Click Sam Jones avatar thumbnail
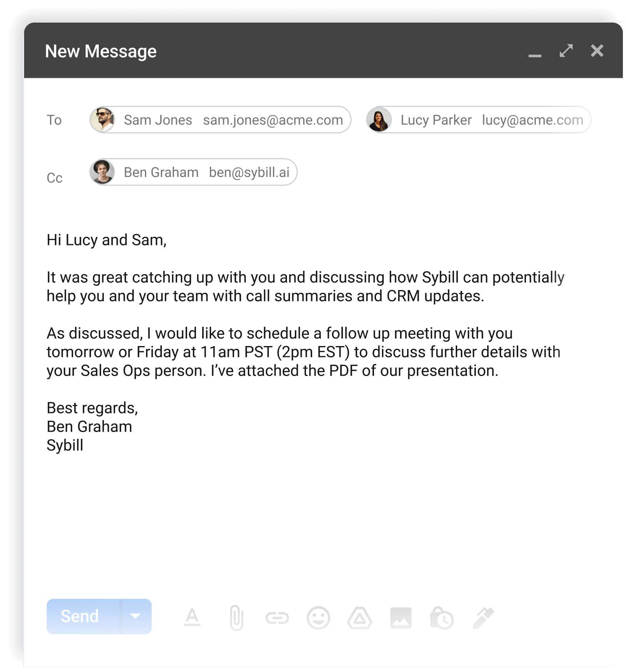 [102, 120]
